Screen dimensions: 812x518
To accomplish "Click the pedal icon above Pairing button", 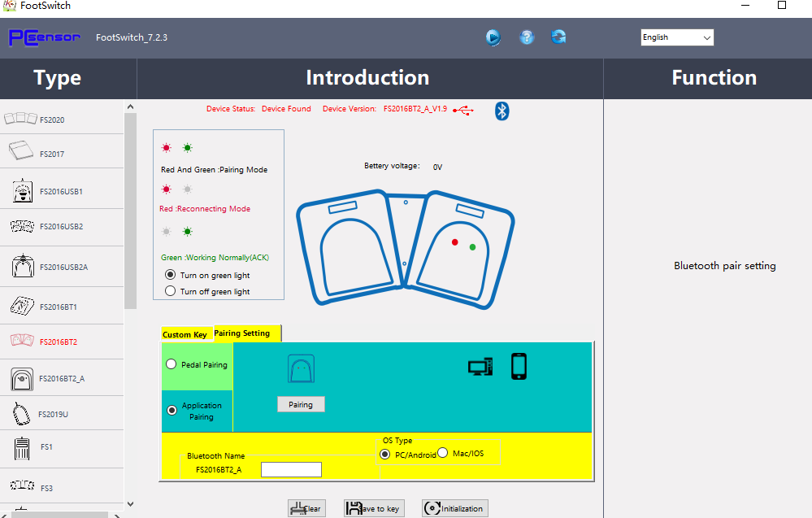I will [301, 369].
